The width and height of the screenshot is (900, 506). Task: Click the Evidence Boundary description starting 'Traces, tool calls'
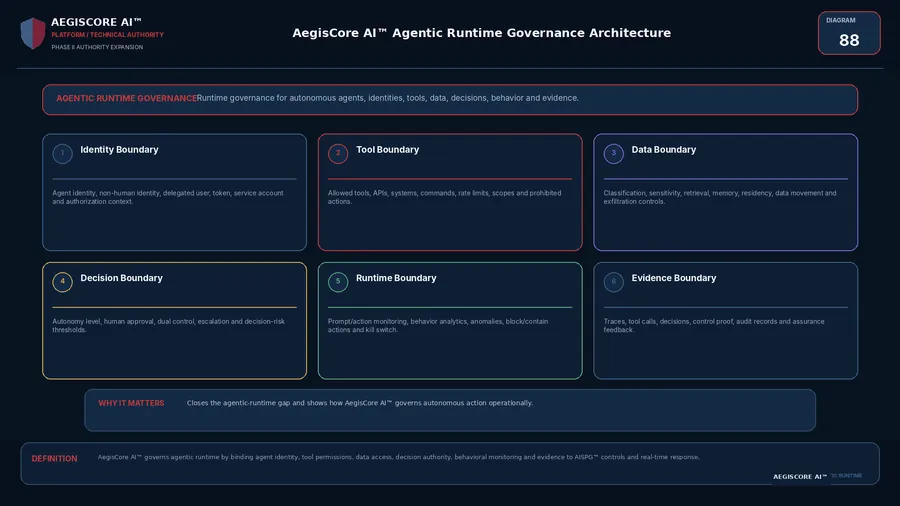(714, 326)
